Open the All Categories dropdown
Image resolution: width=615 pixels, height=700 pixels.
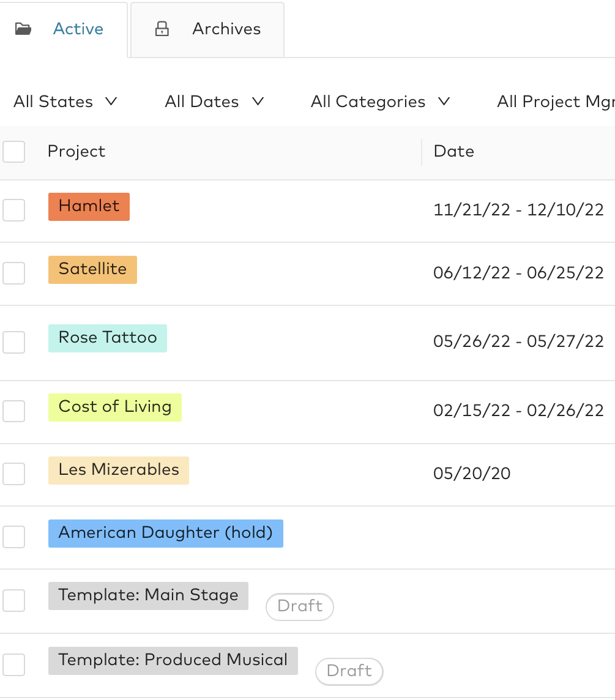click(381, 102)
